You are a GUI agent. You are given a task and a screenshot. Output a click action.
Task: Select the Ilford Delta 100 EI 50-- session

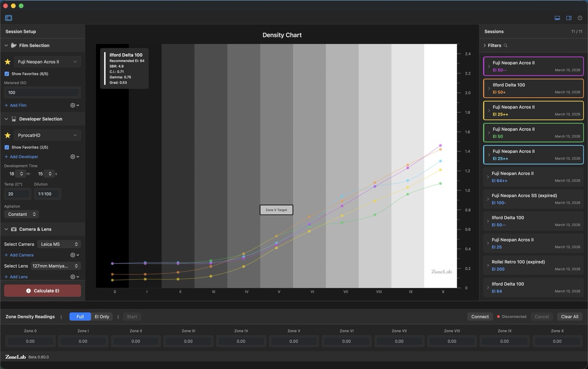click(x=533, y=221)
